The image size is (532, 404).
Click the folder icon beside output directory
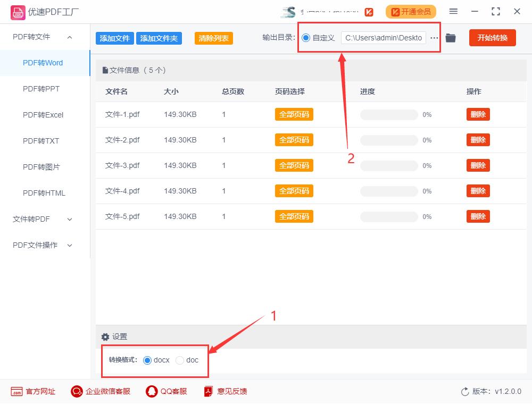click(451, 38)
